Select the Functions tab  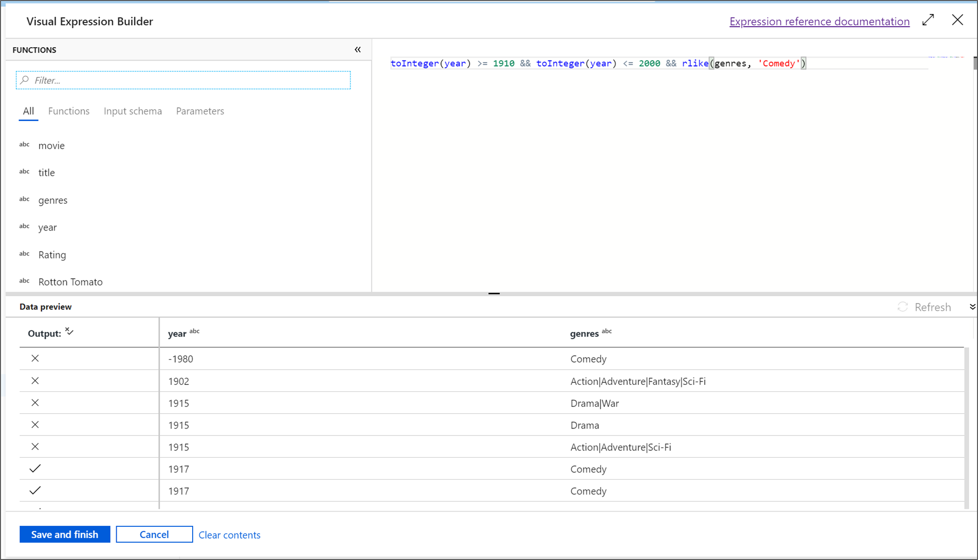pos(69,111)
